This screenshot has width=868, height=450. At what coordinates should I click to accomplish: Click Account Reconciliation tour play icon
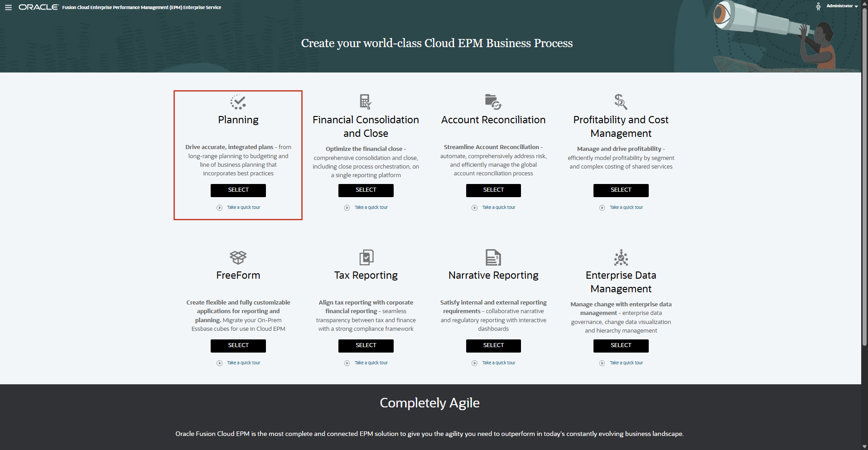(x=474, y=208)
